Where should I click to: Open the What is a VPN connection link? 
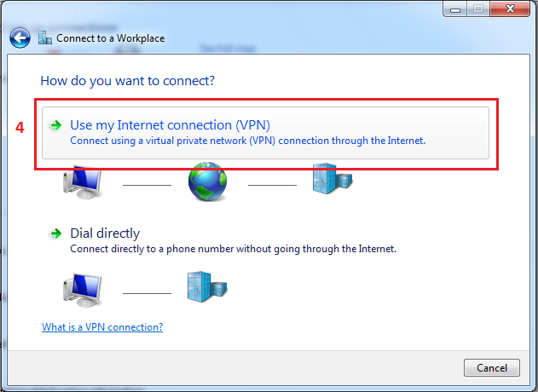pyautogui.click(x=102, y=327)
